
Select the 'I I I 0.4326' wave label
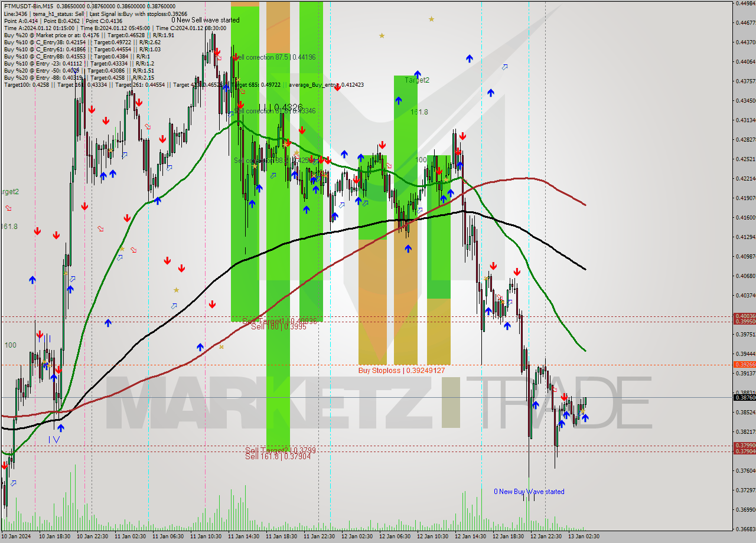tap(281, 108)
